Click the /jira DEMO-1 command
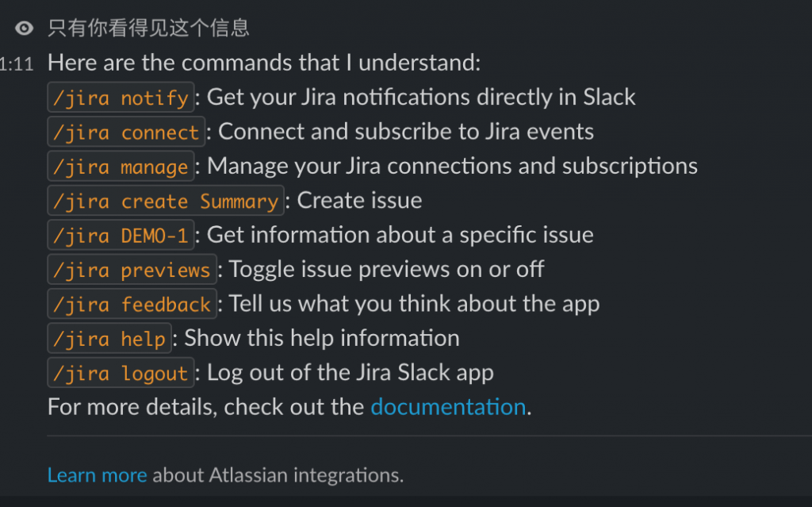The image size is (812, 507). pyautogui.click(x=121, y=236)
